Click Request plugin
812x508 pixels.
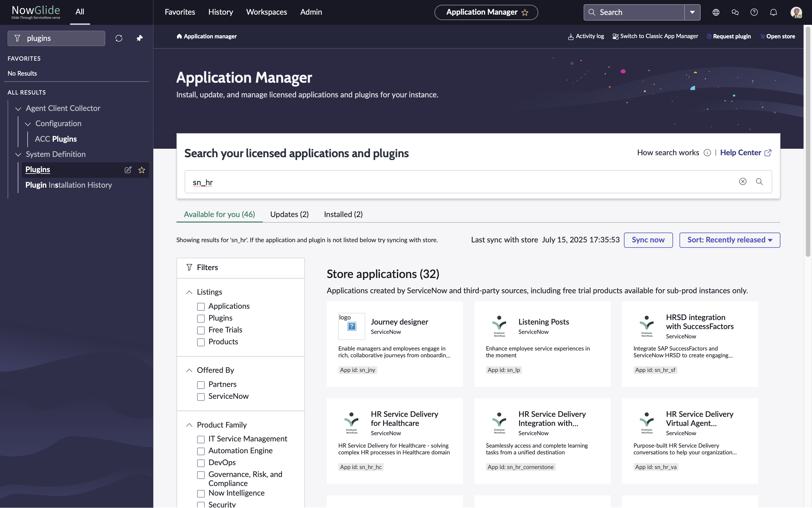coord(729,36)
